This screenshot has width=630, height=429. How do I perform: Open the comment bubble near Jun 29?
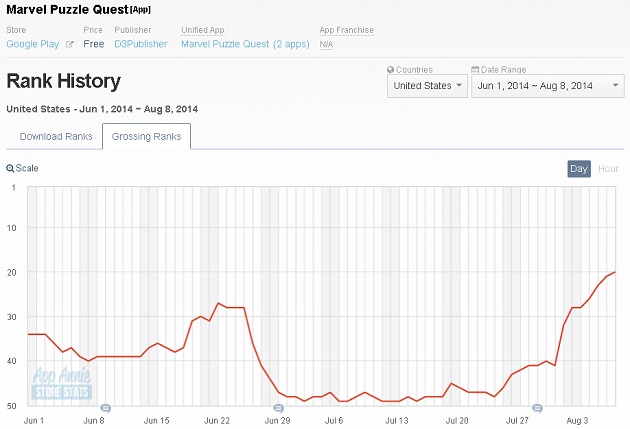pyautogui.click(x=278, y=409)
